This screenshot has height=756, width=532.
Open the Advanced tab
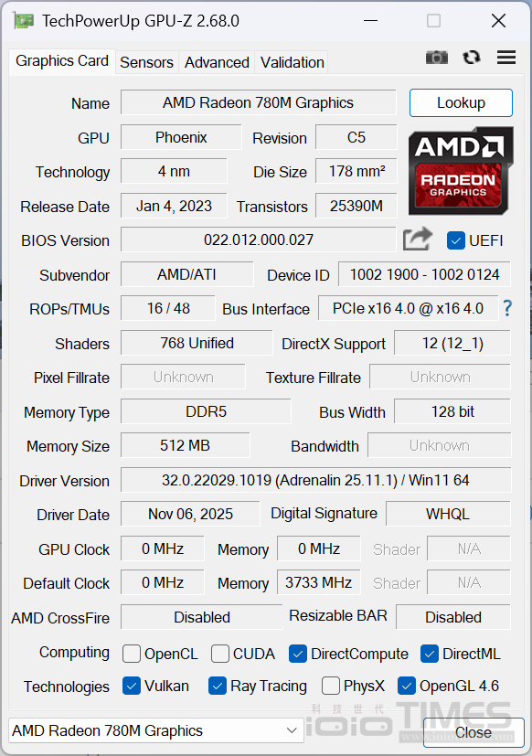(217, 62)
